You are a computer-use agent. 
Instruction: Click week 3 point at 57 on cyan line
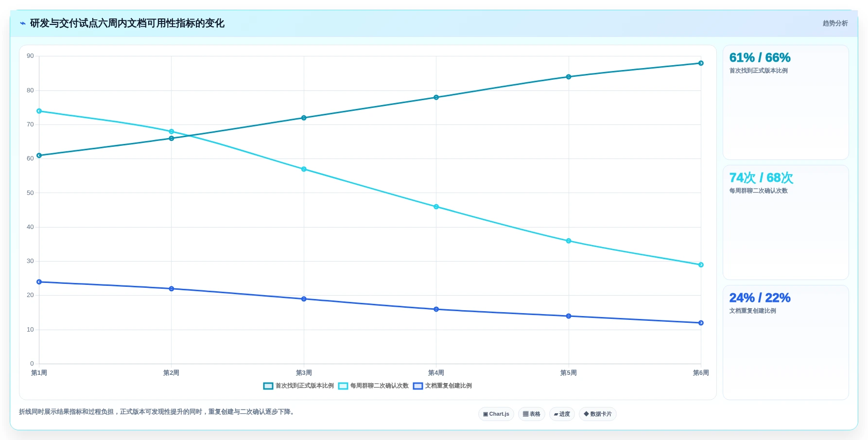pos(304,169)
